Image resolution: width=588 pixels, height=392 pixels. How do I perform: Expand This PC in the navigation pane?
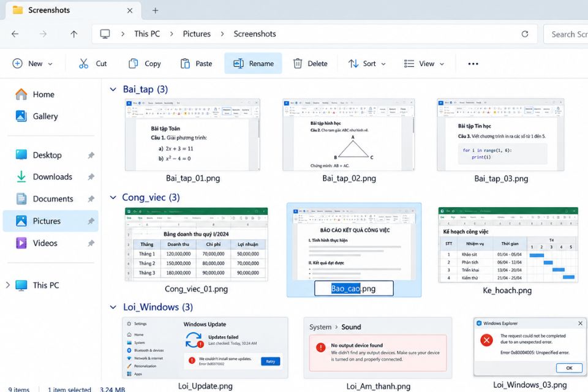7,285
